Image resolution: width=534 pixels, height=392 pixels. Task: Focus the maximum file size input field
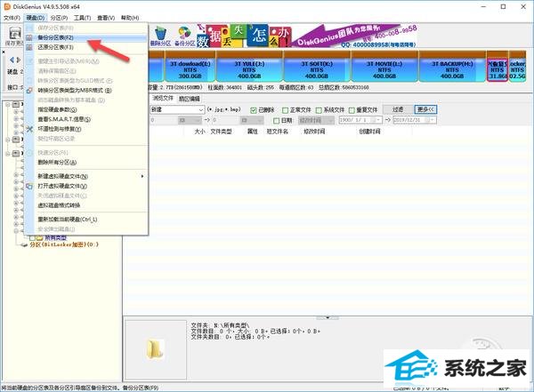[225, 120]
